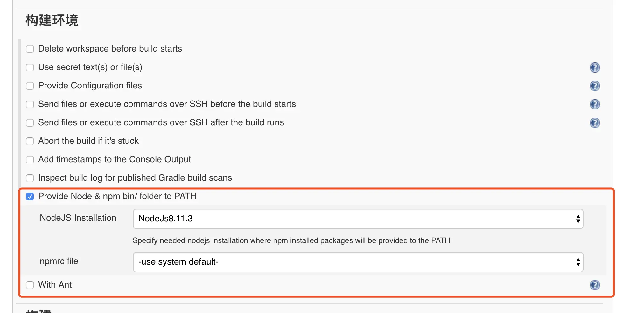The image size is (644, 313).
Task: Click the Provide Node & npm bin/ folder label
Action: (117, 196)
